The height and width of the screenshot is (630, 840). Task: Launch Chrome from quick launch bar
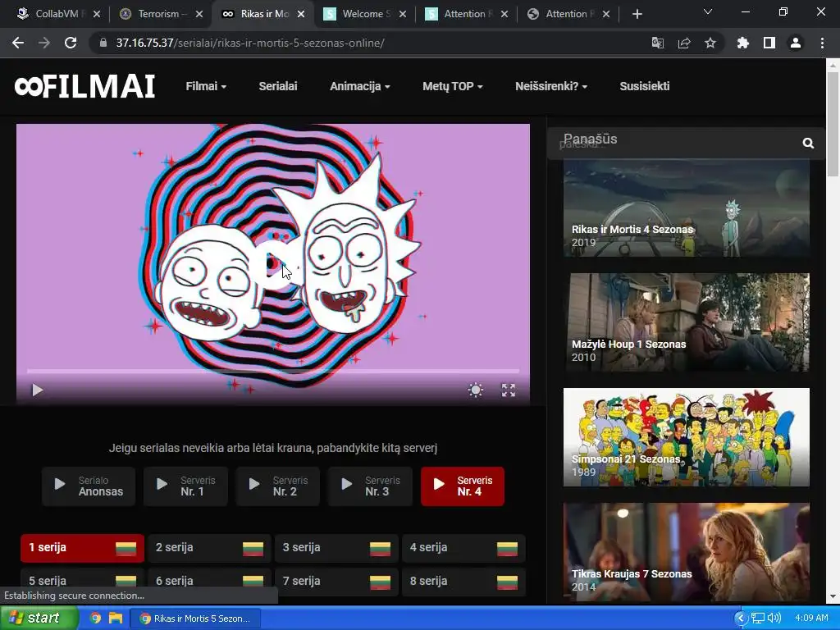pyautogui.click(x=95, y=619)
